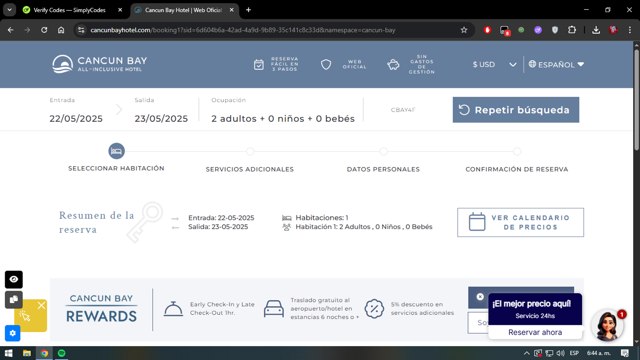Select the Cancun Bay Hotel browser tab
This screenshot has height=360, width=640.
click(184, 10)
